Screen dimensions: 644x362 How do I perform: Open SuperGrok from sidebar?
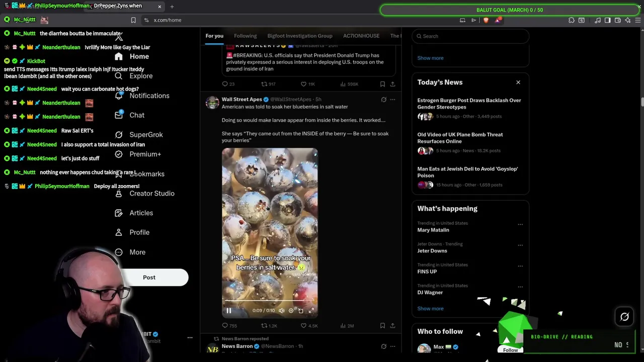tap(139, 135)
